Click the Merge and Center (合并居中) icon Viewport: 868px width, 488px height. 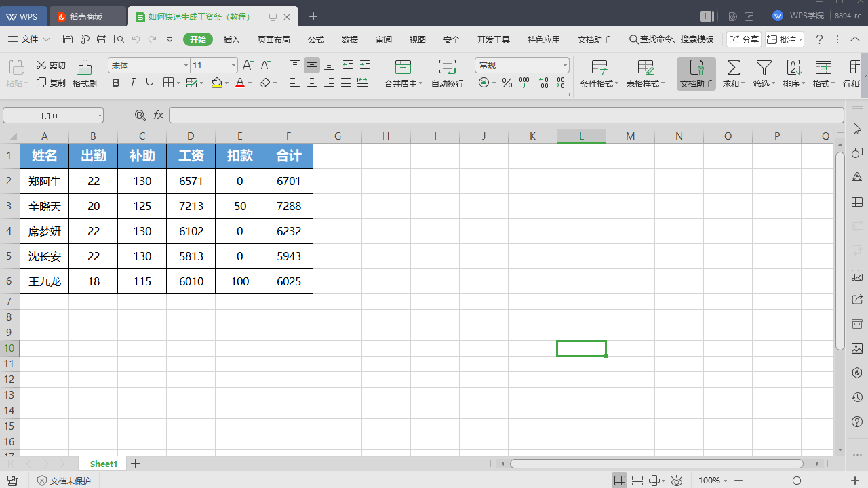click(x=403, y=68)
